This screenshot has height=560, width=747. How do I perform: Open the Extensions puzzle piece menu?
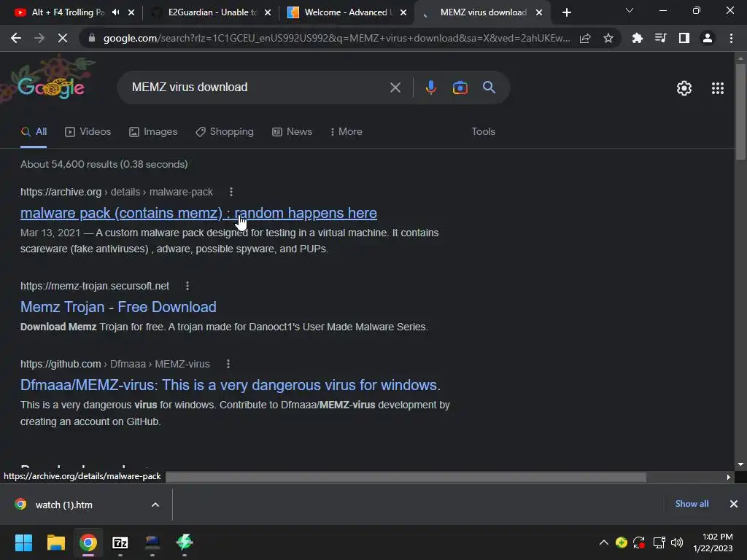tap(637, 38)
